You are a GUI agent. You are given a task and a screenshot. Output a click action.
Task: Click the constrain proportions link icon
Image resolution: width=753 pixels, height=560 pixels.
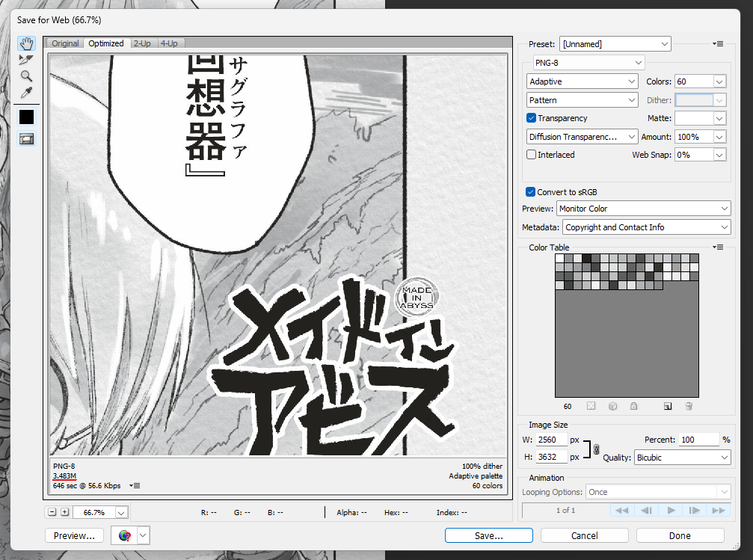click(597, 449)
